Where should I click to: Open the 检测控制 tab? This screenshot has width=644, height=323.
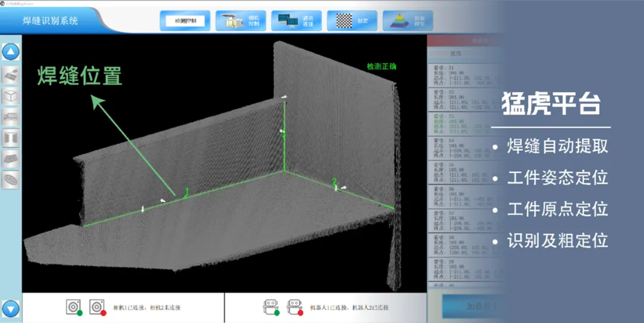185,21
